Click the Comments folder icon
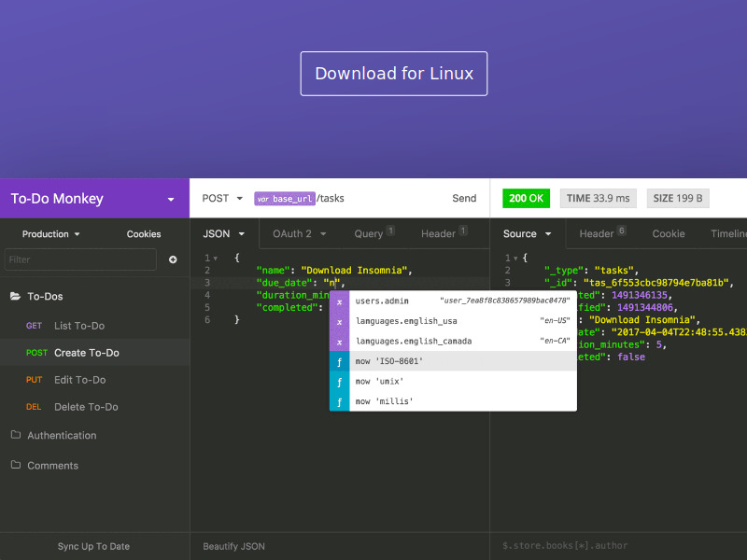The height and width of the screenshot is (560, 747). 15,465
